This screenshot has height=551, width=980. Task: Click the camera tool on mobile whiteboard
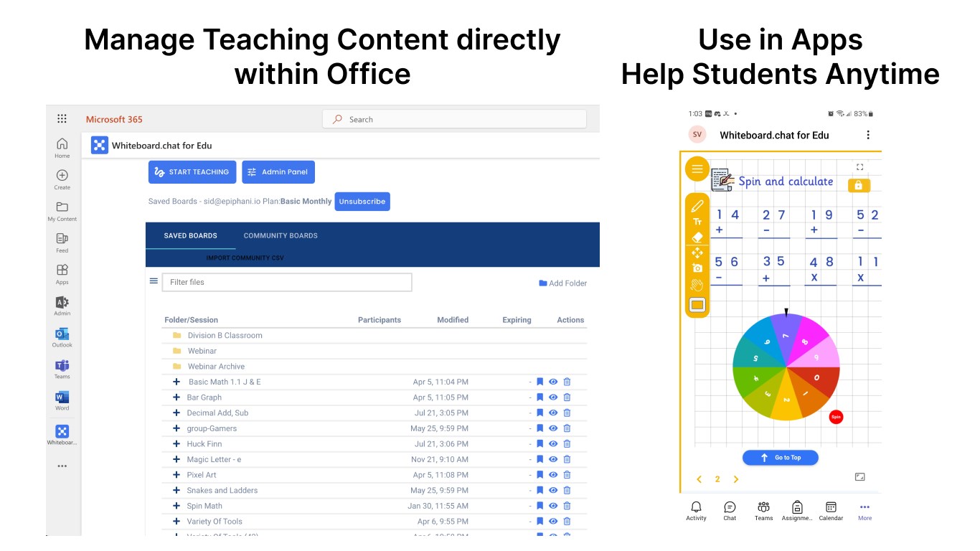coord(697,268)
